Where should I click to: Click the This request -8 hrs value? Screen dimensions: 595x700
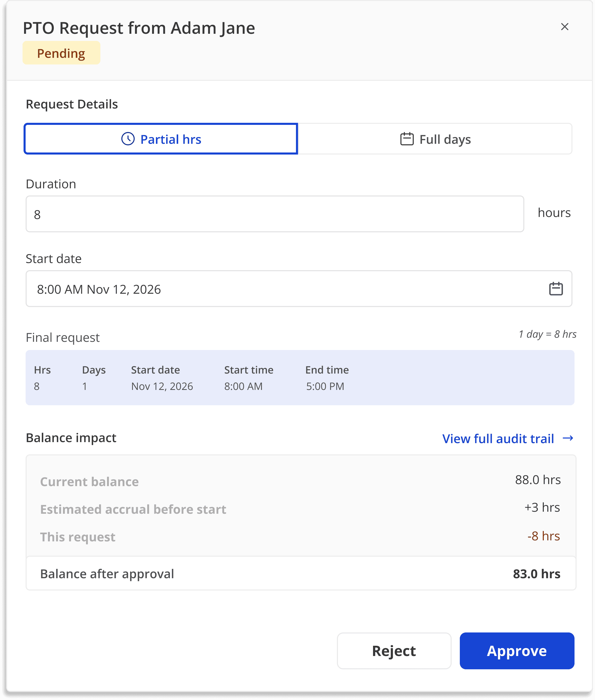543,536
